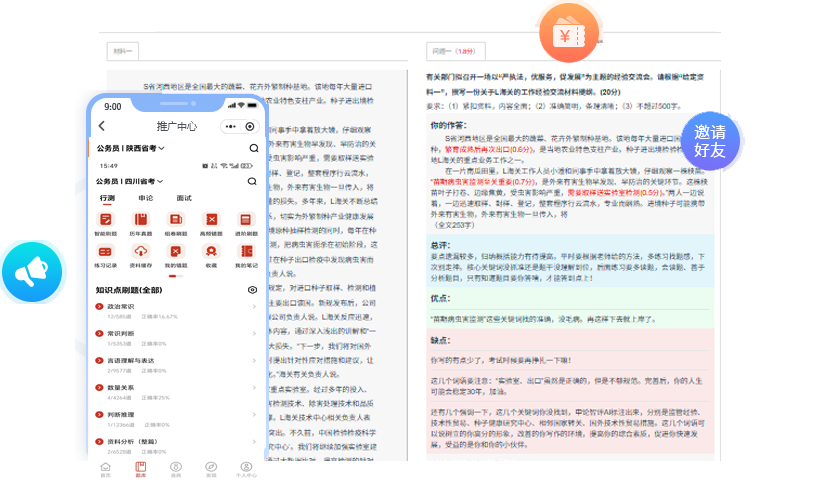The image size is (822, 504).
Task: Click the blue megaphone promotion icon
Action: click(x=32, y=272)
